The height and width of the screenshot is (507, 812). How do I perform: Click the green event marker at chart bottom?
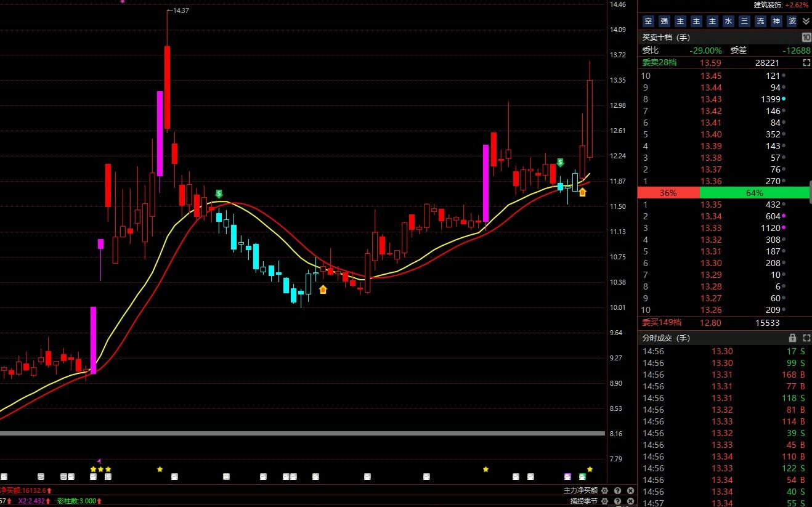click(x=582, y=476)
